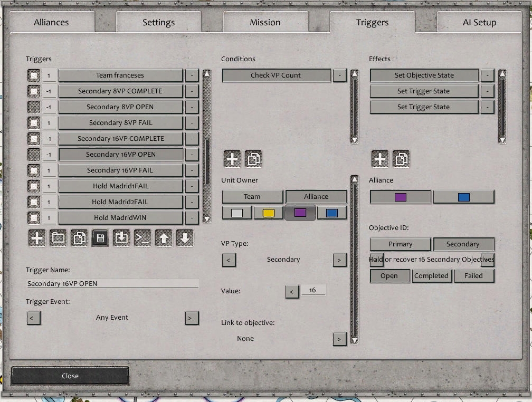
Task: Remove the Check VP Count condition
Action: tap(340, 75)
